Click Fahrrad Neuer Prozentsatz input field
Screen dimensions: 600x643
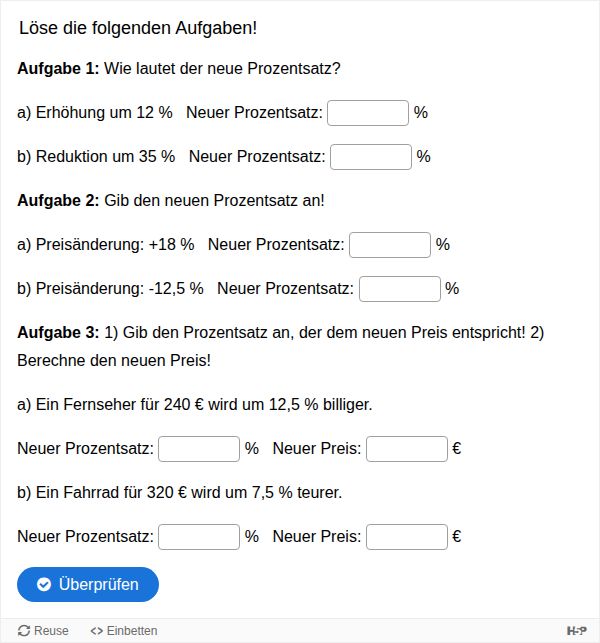199,537
